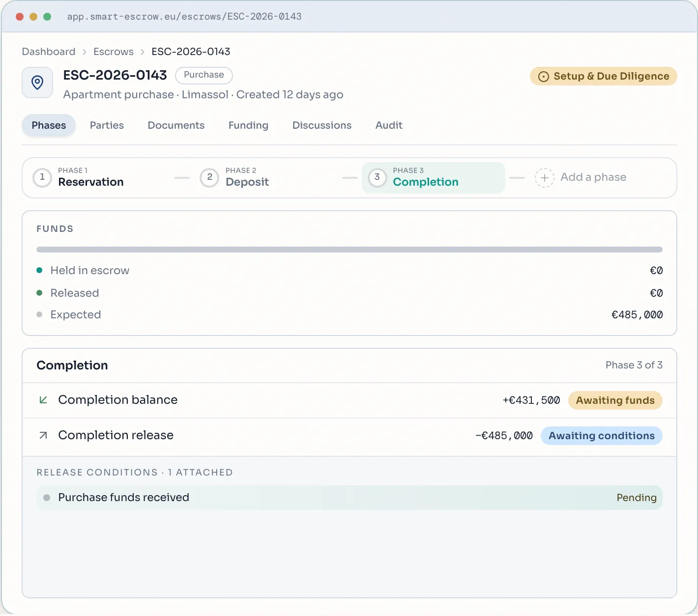This screenshot has height=616, width=698.
Task: Click the Setup & Due Diligence status badge
Action: pos(604,77)
